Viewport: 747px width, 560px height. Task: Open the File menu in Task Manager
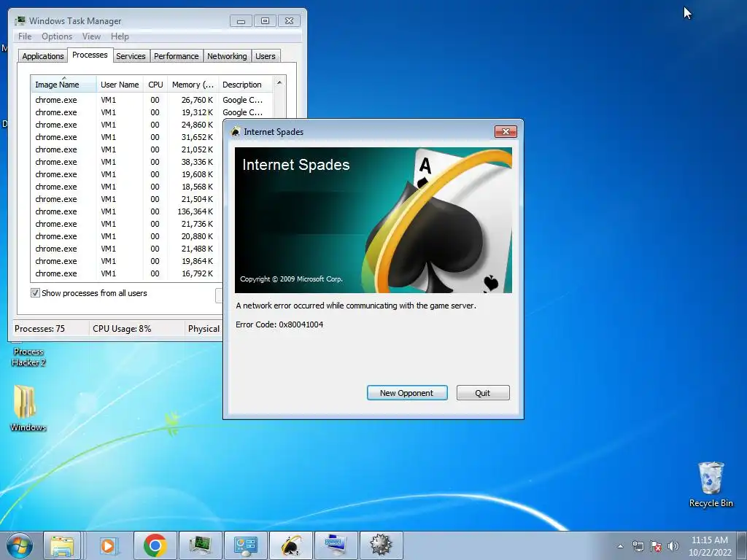tap(25, 36)
